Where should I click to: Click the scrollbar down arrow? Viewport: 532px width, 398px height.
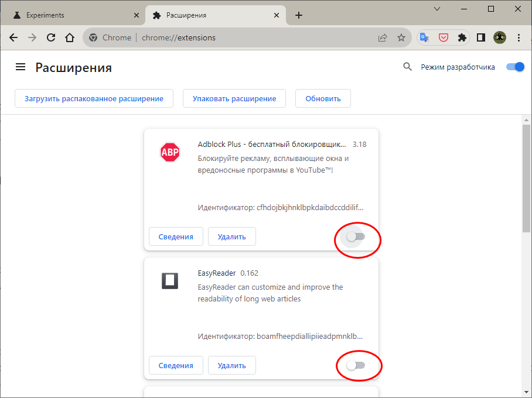526,392
